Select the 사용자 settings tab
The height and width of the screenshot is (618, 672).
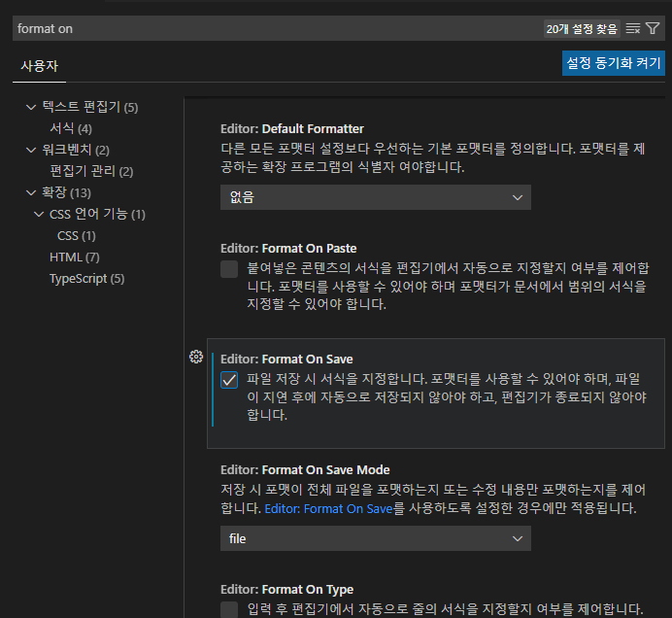tap(39, 66)
